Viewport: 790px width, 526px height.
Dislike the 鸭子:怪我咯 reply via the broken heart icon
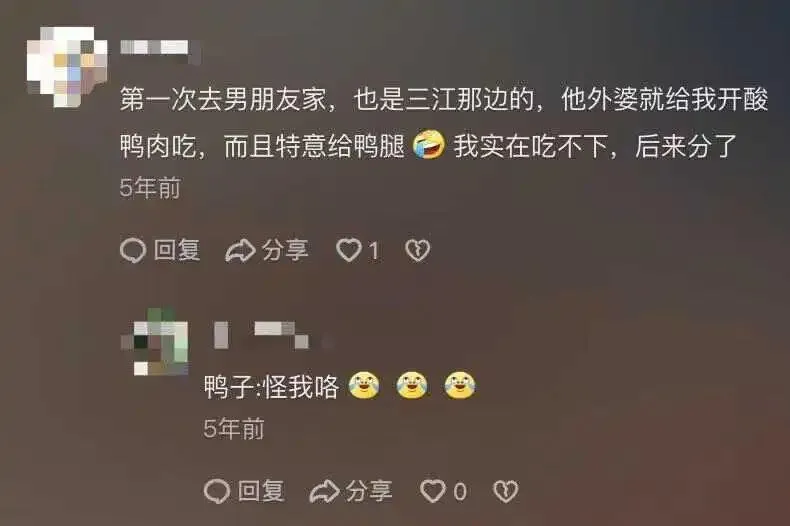[505, 491]
